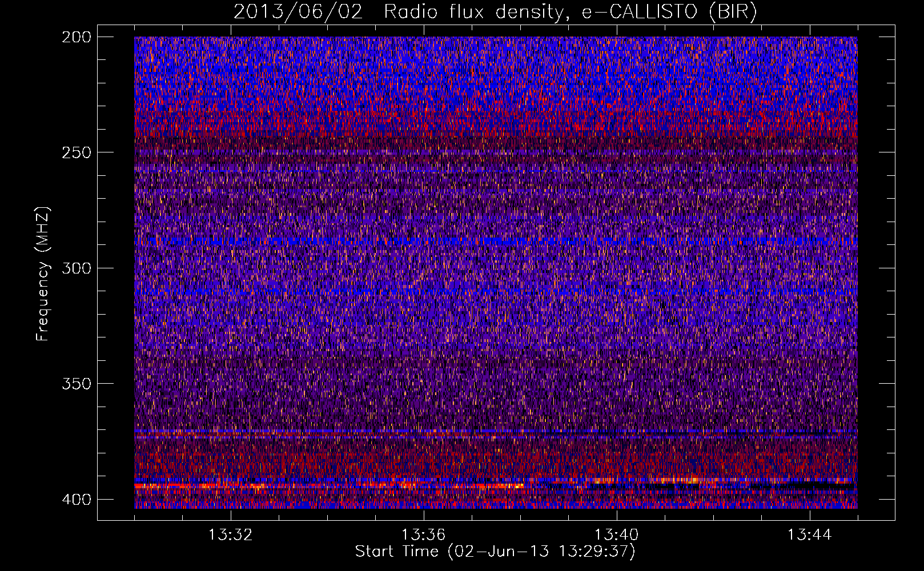Click the 13:36 time tick label
The height and width of the screenshot is (571, 924).
[x=423, y=535]
